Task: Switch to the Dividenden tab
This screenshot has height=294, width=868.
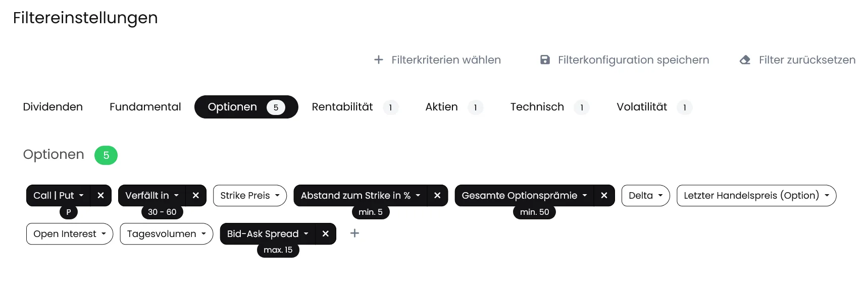Action: pyautogui.click(x=53, y=107)
